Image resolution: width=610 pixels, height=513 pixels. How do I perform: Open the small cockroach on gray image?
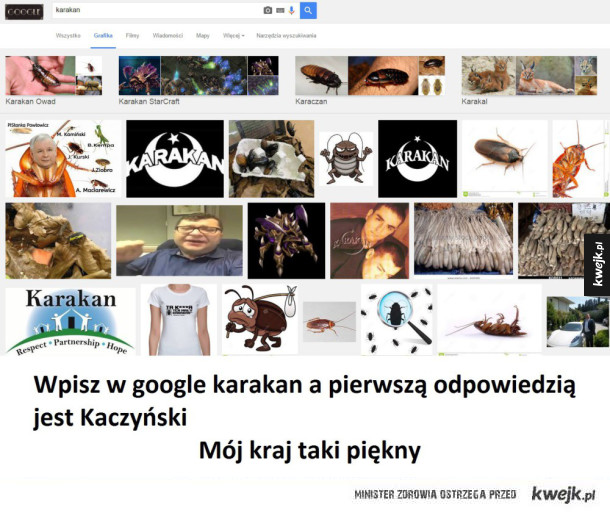point(330,322)
